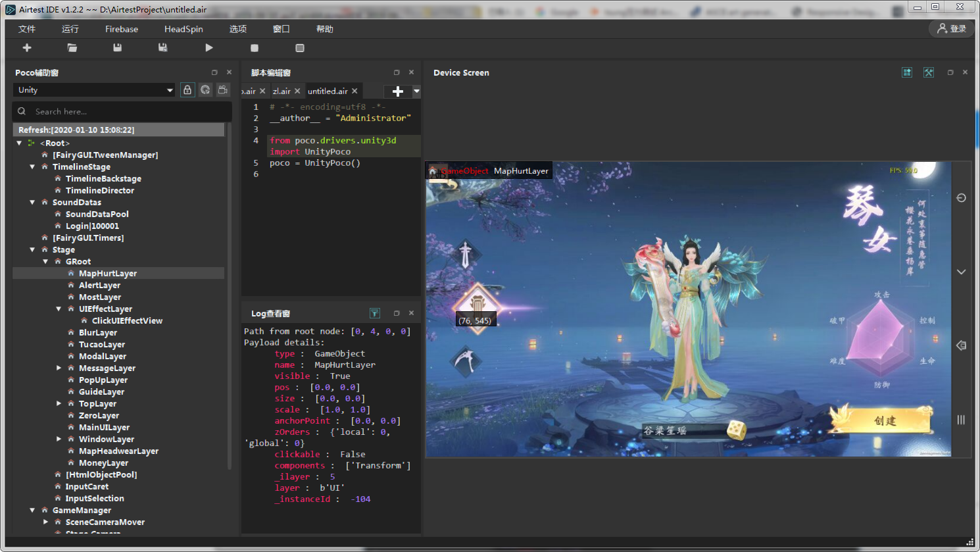
Task: Collapse the Root tree node
Action: [x=19, y=143]
